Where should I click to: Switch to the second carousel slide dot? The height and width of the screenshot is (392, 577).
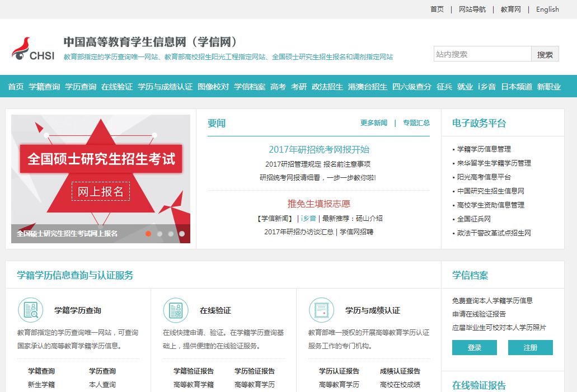tap(160, 234)
